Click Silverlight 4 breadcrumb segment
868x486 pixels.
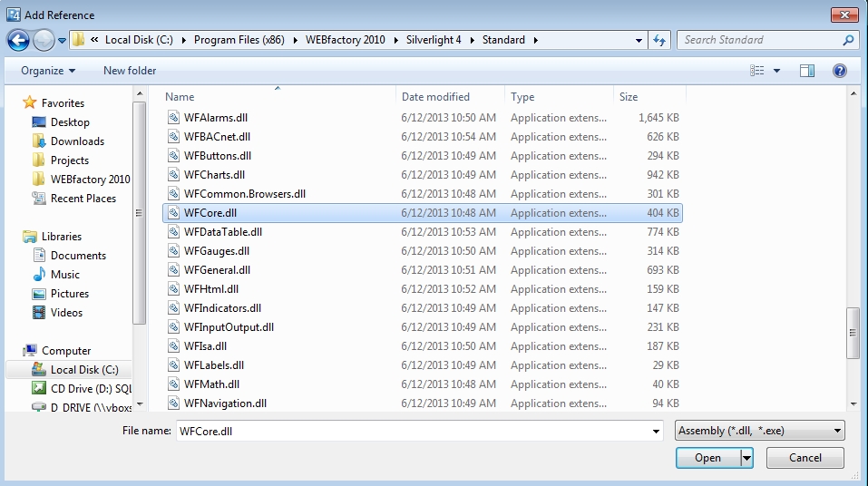tap(434, 40)
